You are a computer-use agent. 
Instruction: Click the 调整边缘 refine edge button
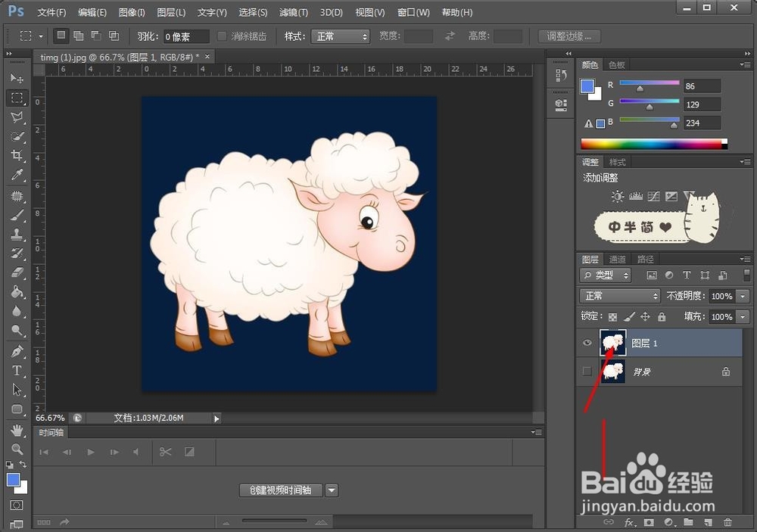tap(569, 36)
